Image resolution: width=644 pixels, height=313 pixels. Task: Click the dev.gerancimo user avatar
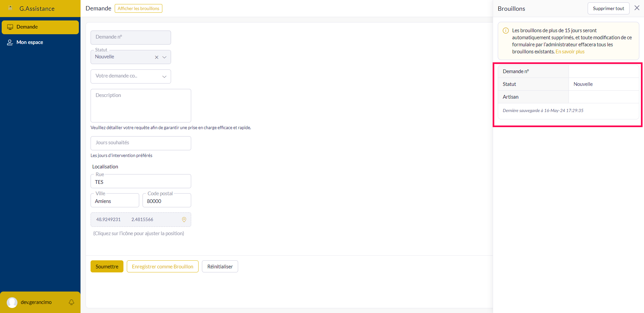12,302
